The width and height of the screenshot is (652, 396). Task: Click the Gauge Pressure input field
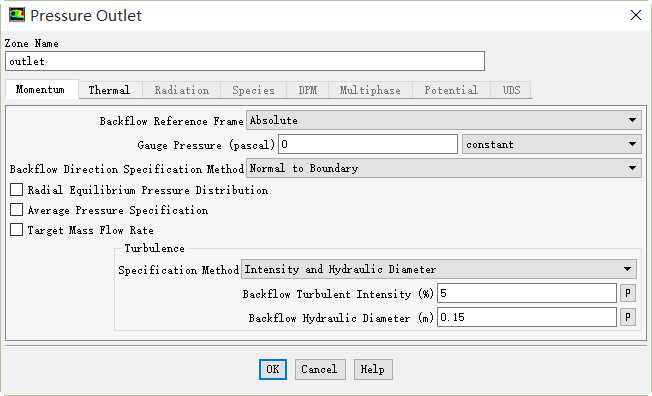click(368, 144)
